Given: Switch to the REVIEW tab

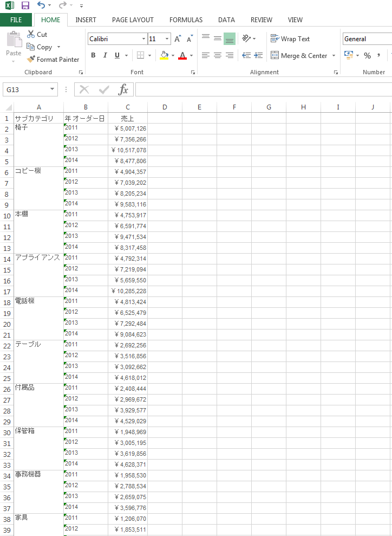Looking at the screenshot, I should [x=261, y=20].
